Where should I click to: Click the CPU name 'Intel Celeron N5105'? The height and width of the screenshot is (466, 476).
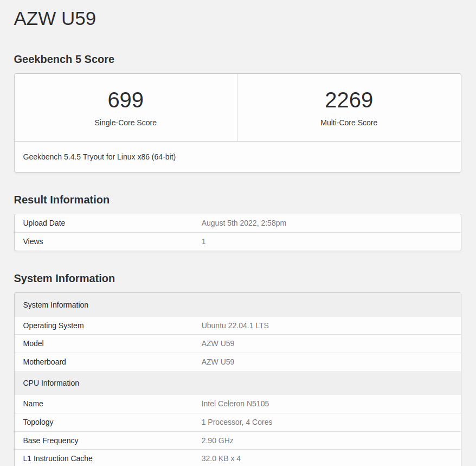pyautogui.click(x=235, y=404)
